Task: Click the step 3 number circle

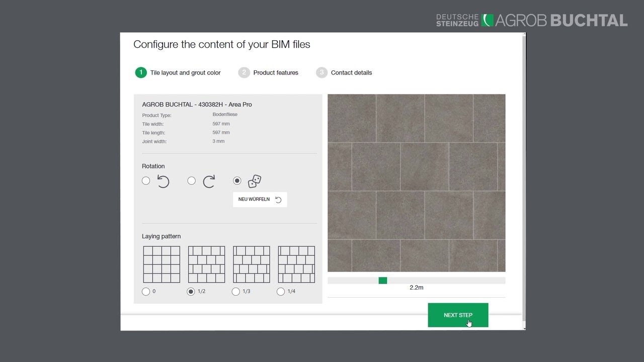Action: tap(321, 72)
